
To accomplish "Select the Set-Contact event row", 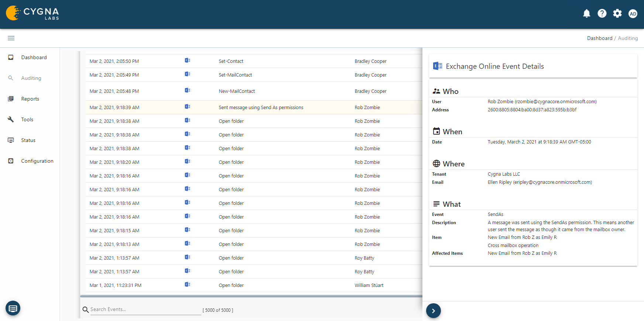I will pyautogui.click(x=231, y=61).
